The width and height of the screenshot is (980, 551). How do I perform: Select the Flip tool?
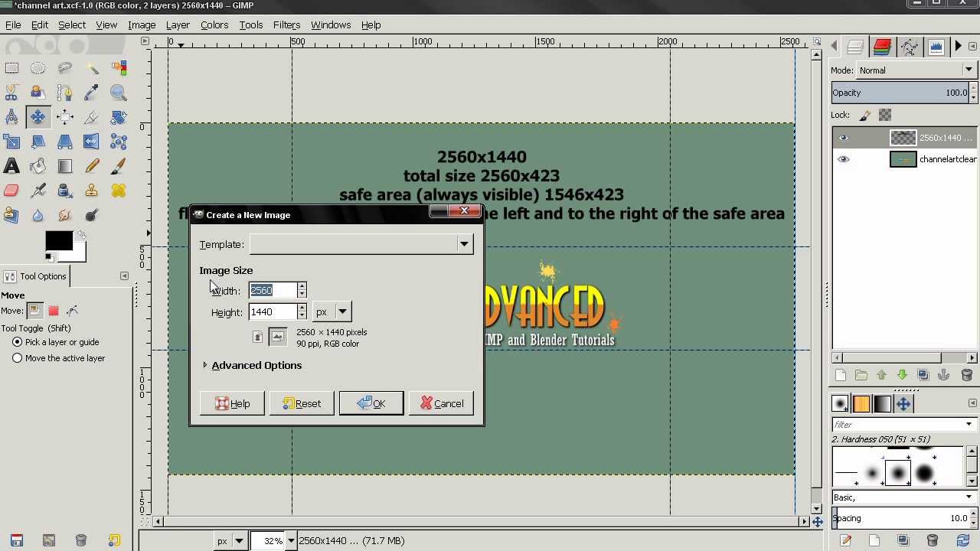pos(91,142)
